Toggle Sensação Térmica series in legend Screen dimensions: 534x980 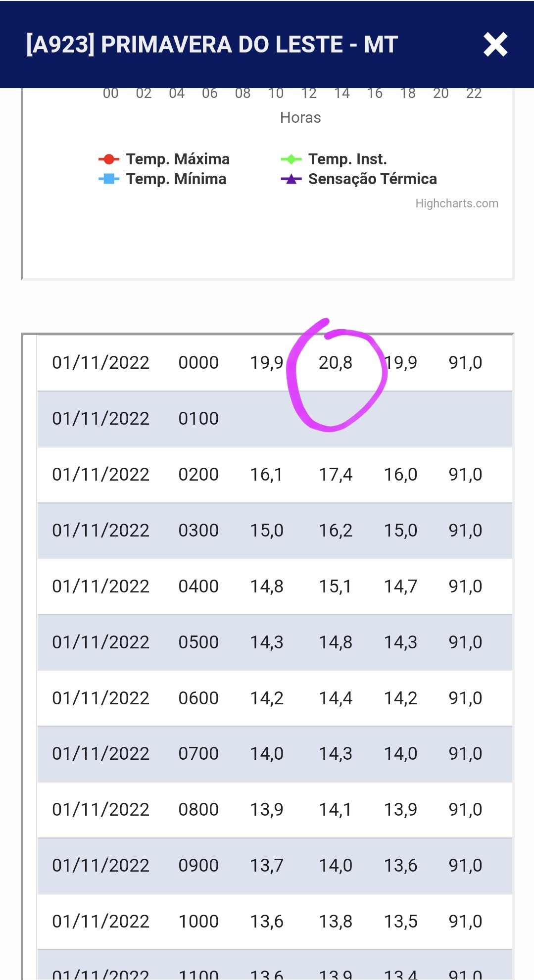(372, 179)
